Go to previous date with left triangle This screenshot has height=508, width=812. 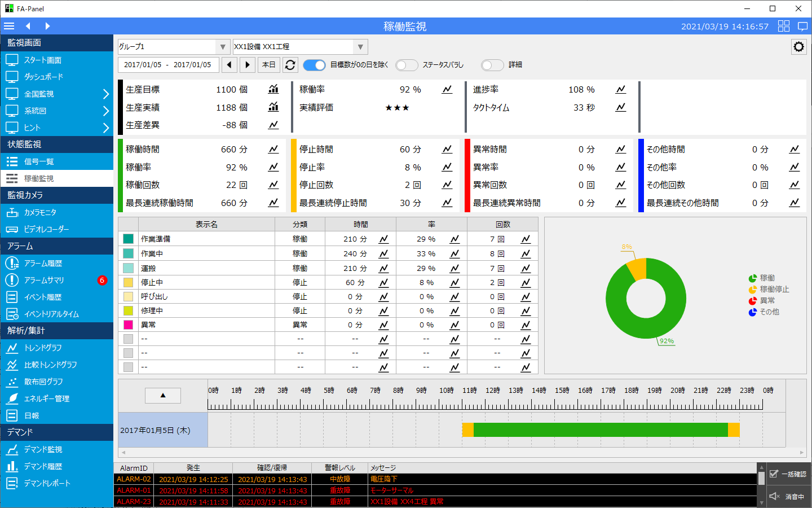230,65
